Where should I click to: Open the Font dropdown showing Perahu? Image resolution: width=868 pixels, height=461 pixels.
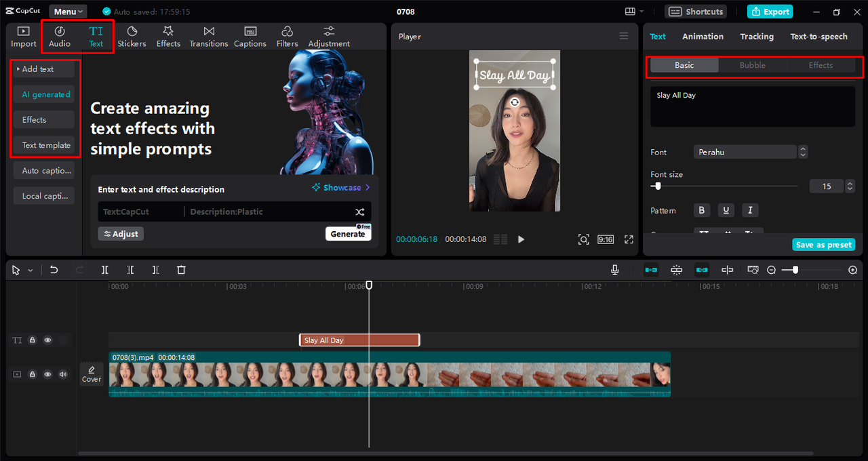[745, 152]
